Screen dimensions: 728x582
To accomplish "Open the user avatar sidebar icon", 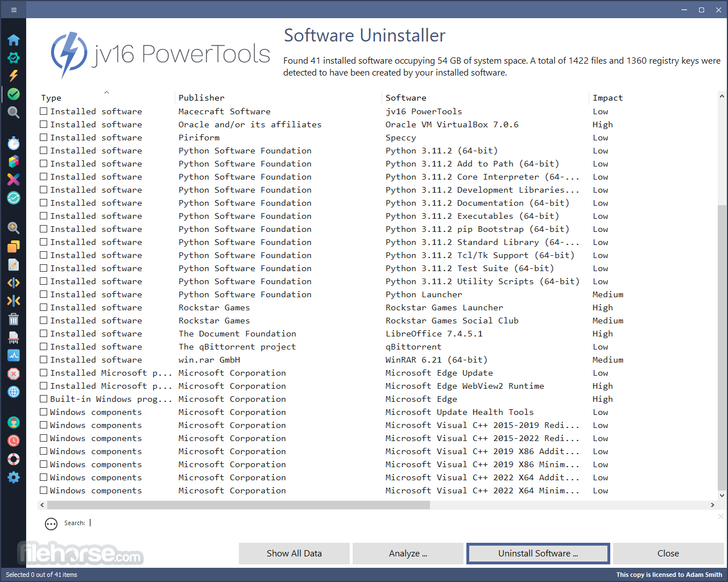I will point(14,422).
